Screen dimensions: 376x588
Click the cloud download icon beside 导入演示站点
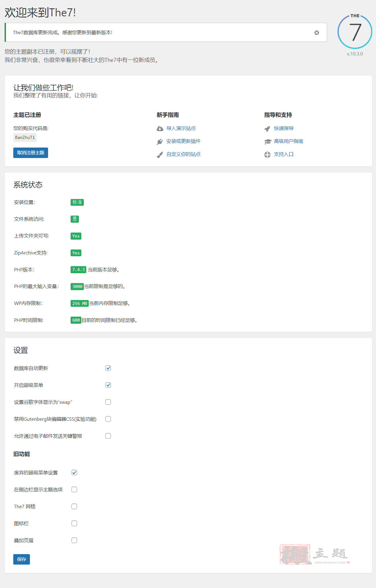coord(160,129)
